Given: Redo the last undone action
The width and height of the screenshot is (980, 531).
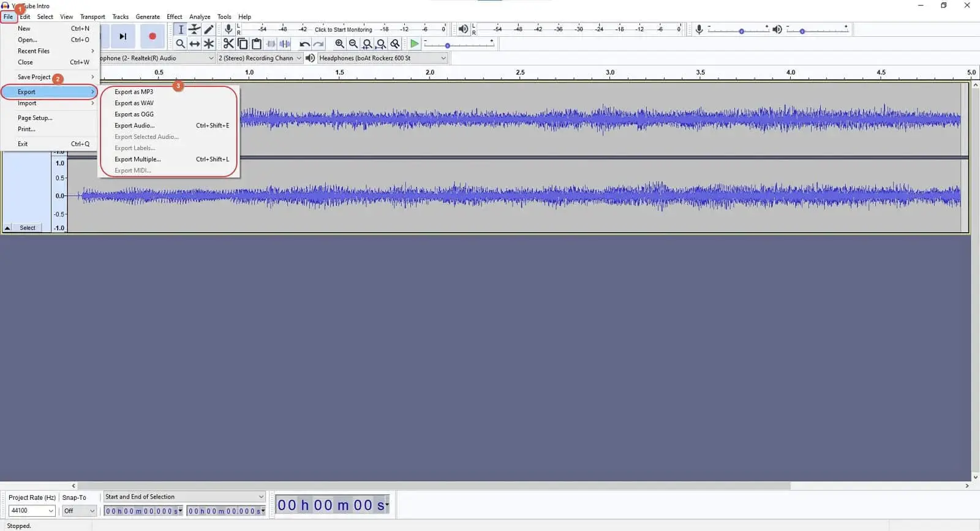Looking at the screenshot, I should point(318,43).
